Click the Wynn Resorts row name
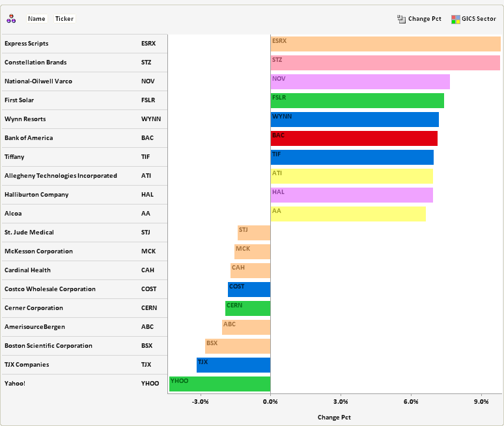The height and width of the screenshot is (426, 504). [x=25, y=119]
